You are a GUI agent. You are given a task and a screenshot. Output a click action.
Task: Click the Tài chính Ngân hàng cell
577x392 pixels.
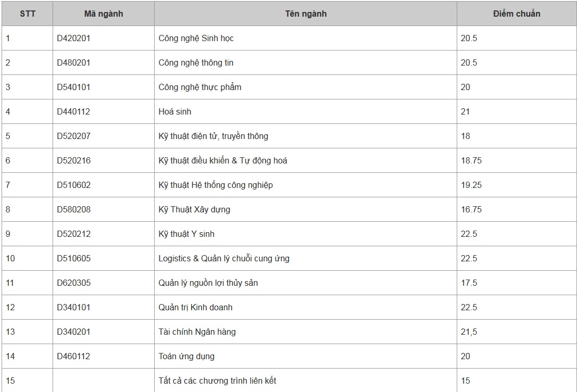[x=197, y=332]
